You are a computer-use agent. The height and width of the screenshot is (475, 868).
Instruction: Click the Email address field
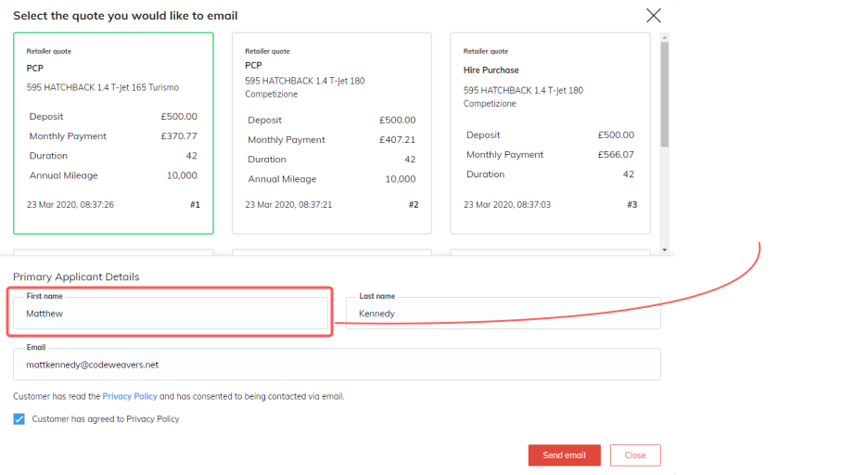[337, 365]
